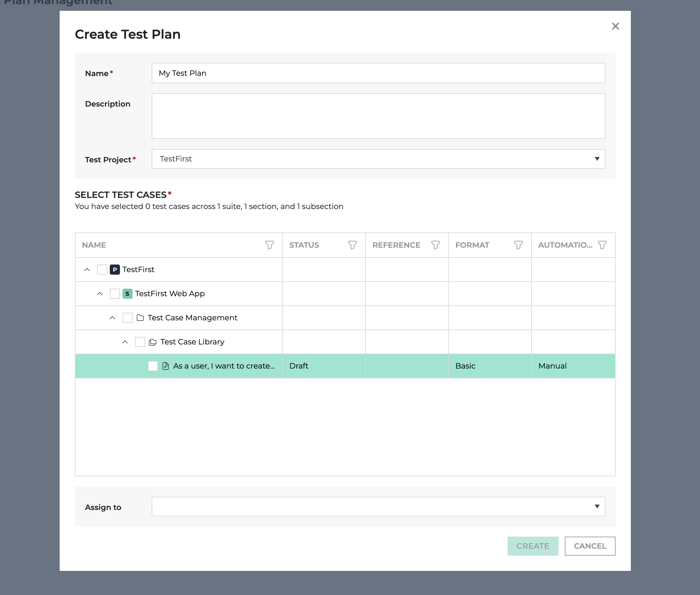Click the filter icon on the Name column
Viewport: 700px width, 595px height.
point(270,245)
